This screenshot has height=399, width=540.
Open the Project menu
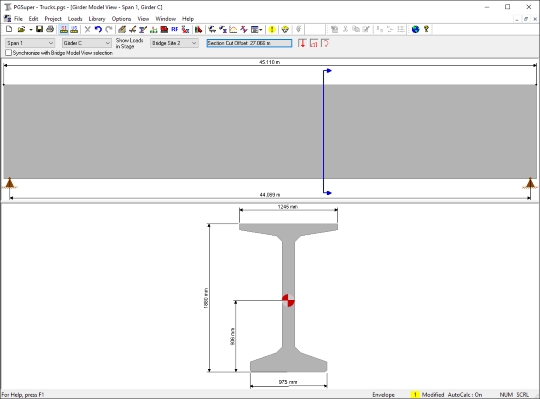[53, 19]
